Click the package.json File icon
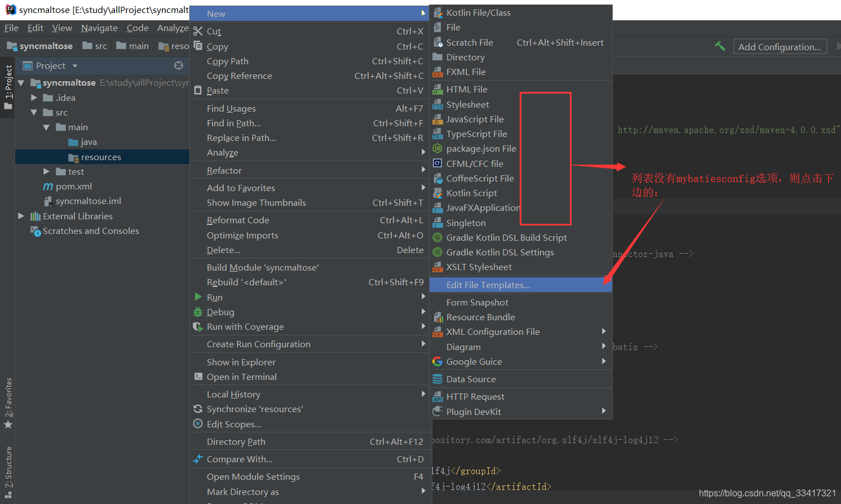 (437, 148)
